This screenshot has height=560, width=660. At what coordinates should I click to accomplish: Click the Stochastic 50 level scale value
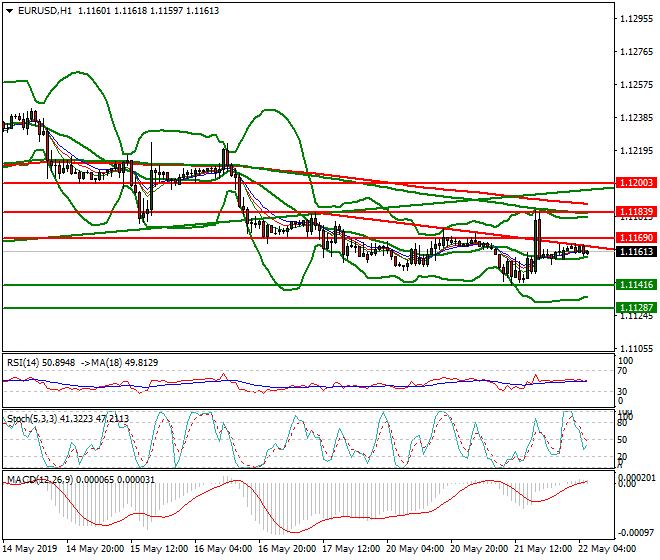pos(622,440)
